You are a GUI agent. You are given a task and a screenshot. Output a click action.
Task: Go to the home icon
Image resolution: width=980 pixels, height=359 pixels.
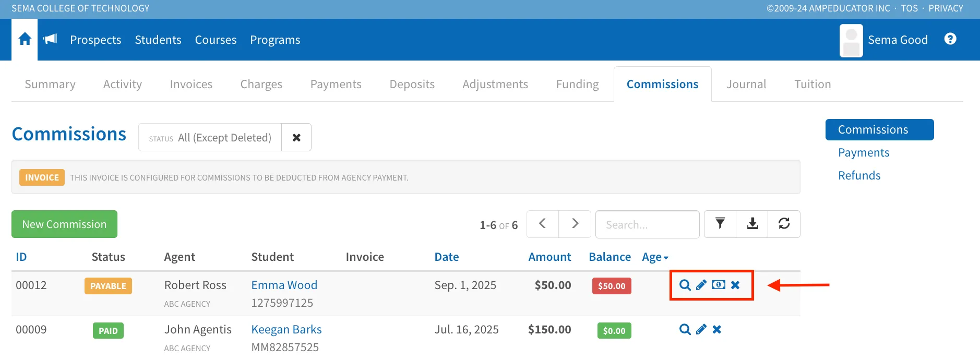pyautogui.click(x=25, y=39)
